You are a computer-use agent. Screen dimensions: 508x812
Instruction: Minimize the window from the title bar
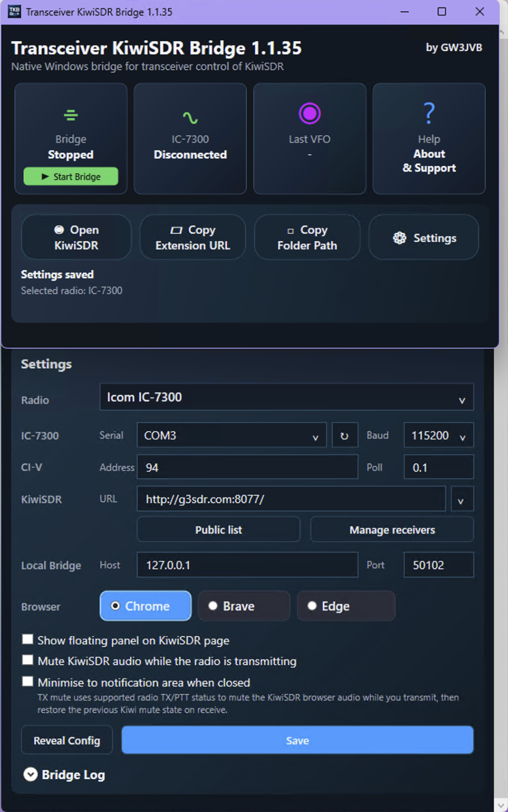[404, 12]
